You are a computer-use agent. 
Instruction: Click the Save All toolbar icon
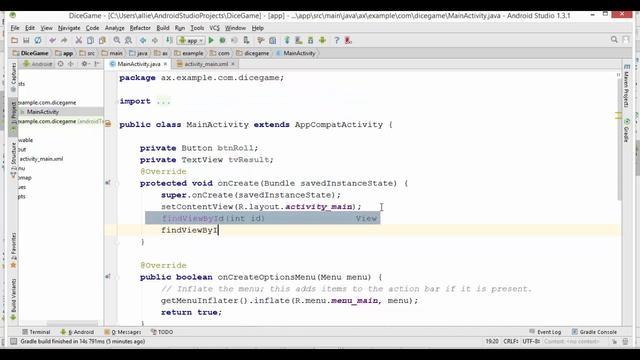point(26,40)
